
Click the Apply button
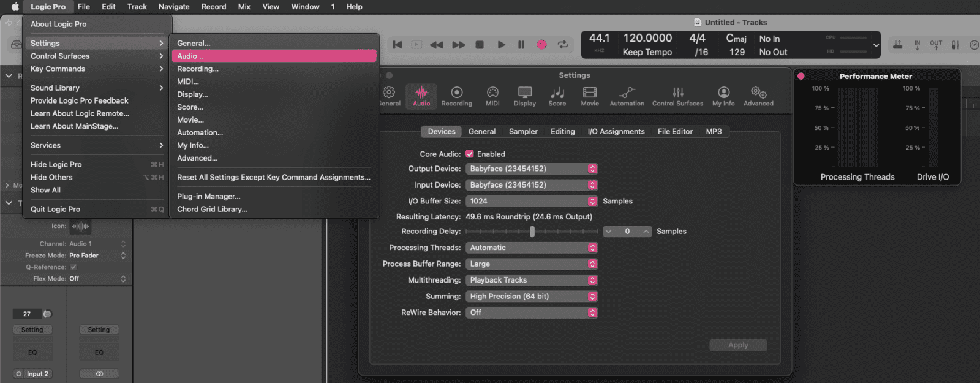point(738,345)
